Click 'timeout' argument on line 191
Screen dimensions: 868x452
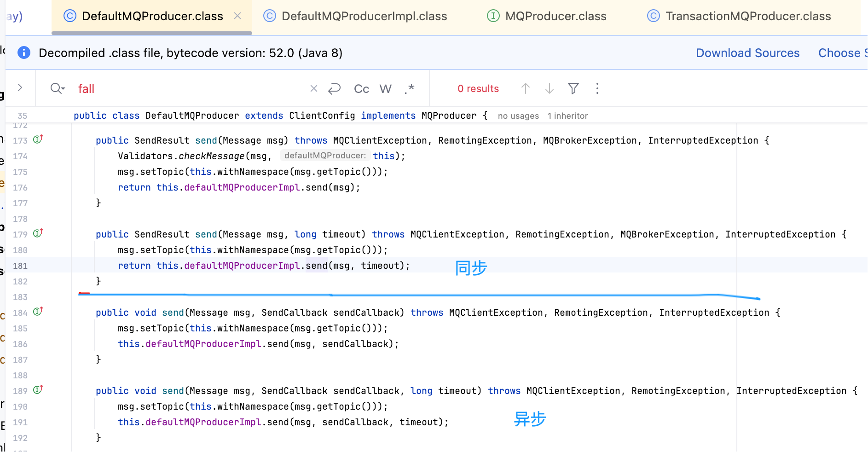pyautogui.click(x=419, y=422)
